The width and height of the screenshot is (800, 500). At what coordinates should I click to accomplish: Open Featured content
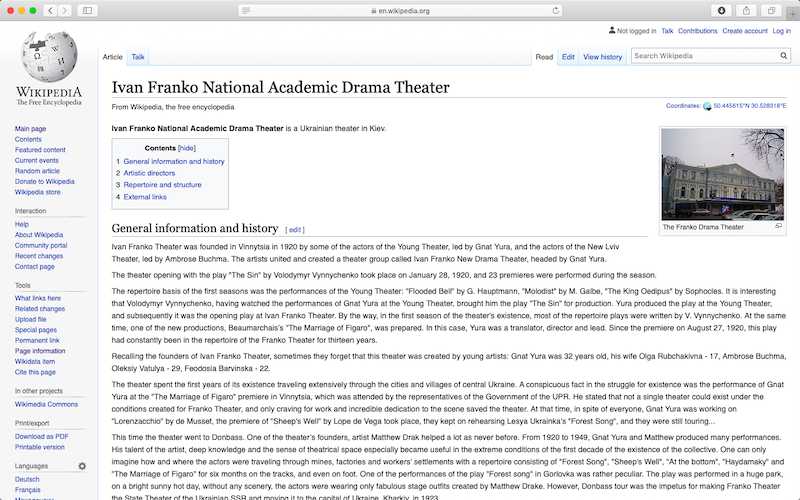pos(40,150)
